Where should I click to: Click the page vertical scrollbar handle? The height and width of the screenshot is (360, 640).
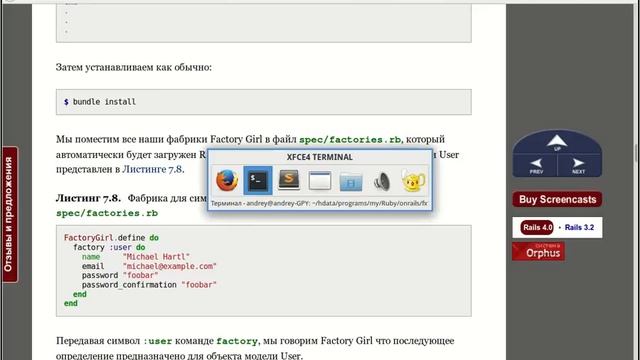point(636,153)
